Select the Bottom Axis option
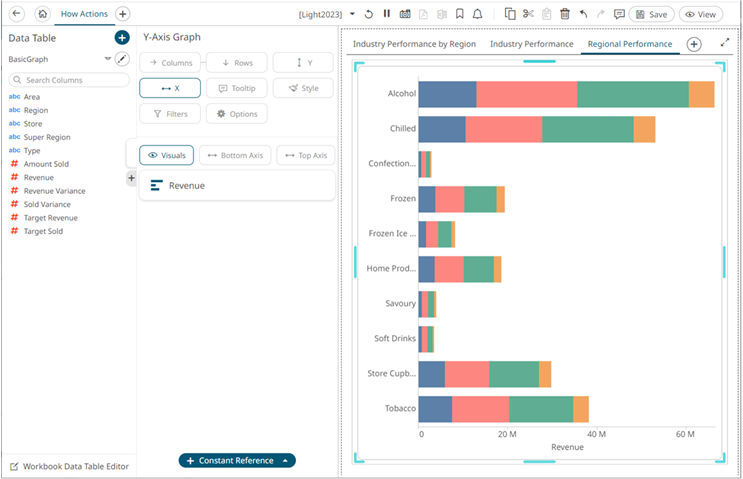743x479 pixels. click(x=235, y=155)
